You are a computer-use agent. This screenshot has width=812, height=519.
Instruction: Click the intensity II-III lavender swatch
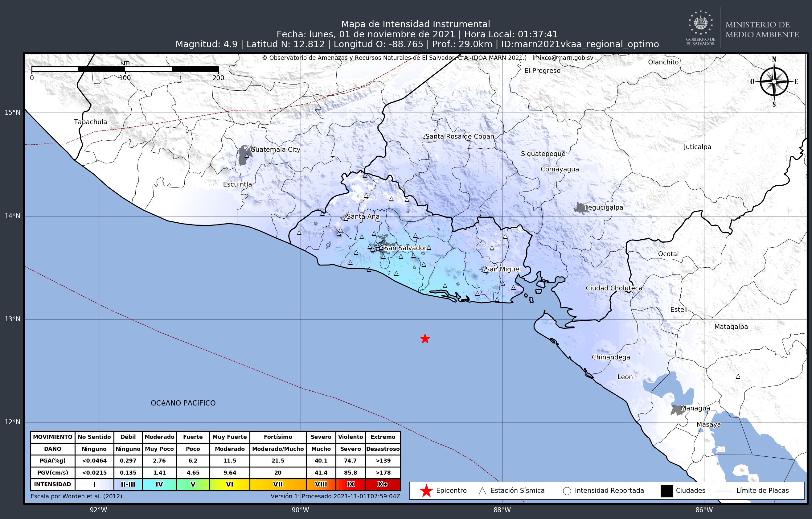click(128, 484)
